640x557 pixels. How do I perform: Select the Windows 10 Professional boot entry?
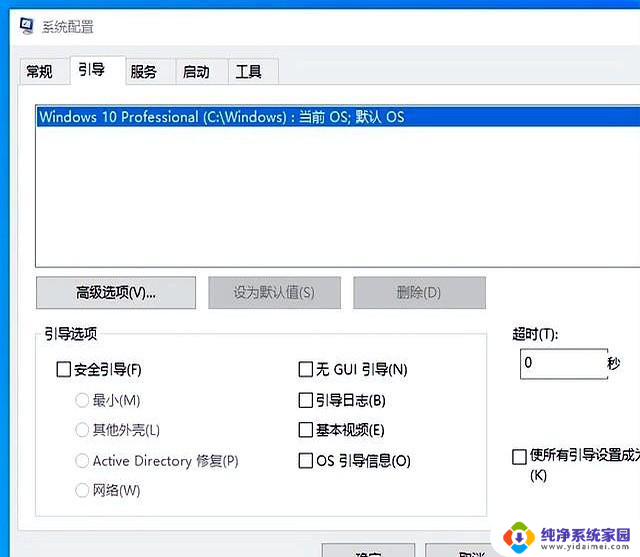click(338, 117)
